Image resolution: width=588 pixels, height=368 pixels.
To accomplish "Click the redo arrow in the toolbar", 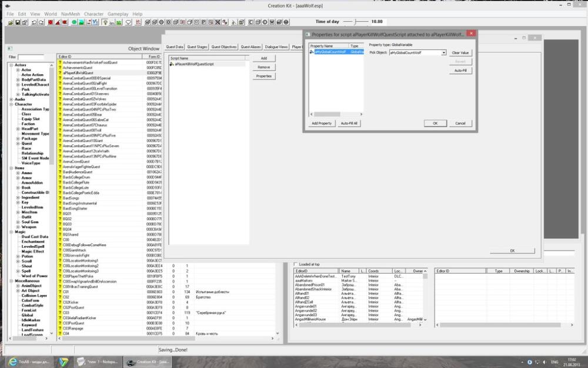I will pyautogui.click(x=41, y=22).
